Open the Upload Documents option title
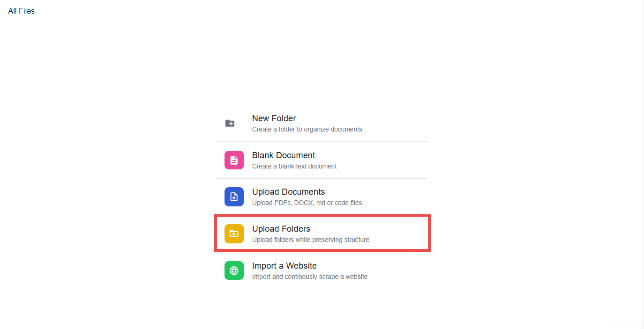 (288, 192)
